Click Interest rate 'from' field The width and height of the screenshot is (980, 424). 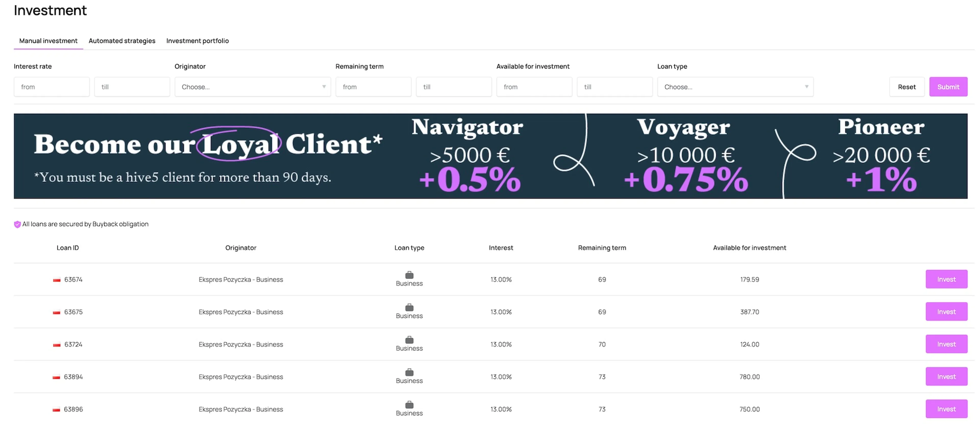click(52, 87)
